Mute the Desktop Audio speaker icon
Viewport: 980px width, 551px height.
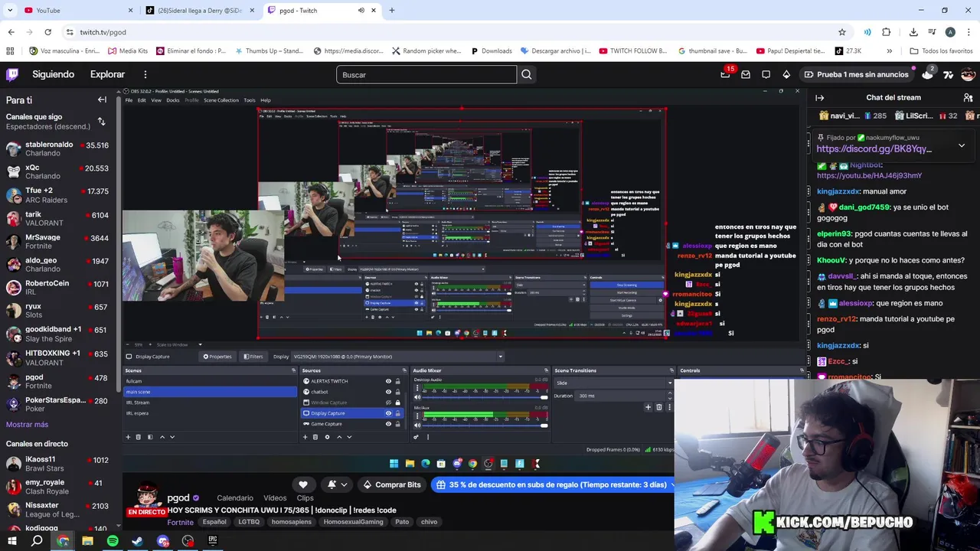click(417, 397)
